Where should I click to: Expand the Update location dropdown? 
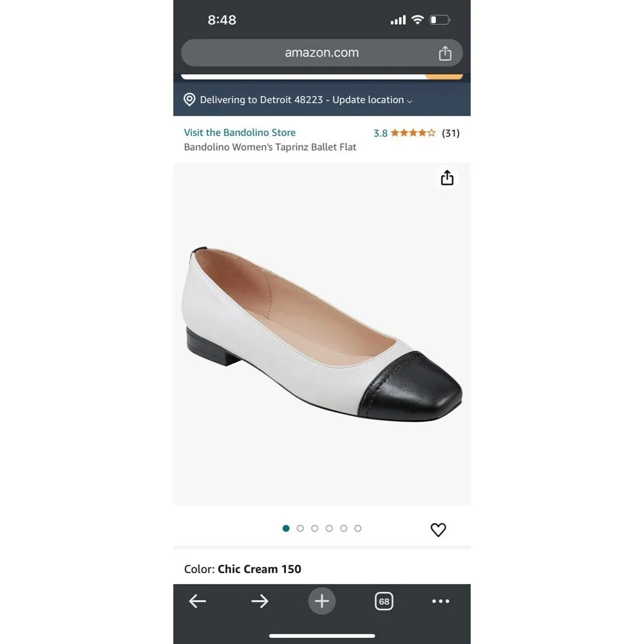[372, 100]
